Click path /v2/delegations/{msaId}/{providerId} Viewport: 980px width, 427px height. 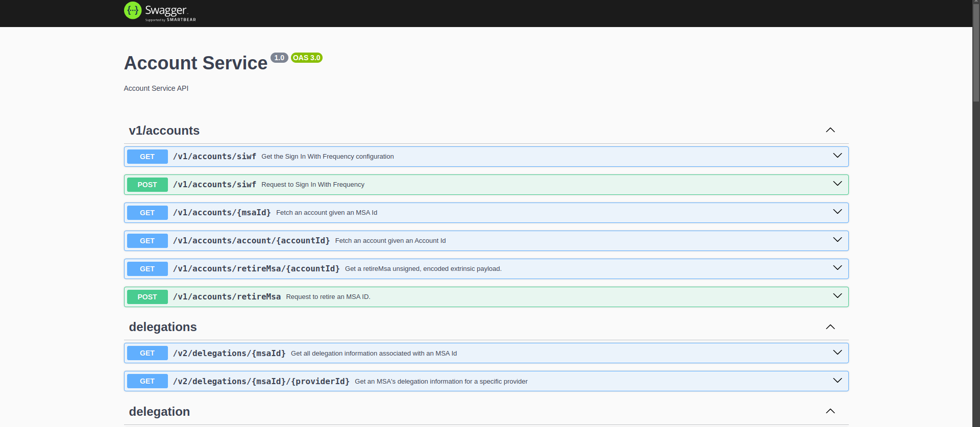click(x=261, y=382)
